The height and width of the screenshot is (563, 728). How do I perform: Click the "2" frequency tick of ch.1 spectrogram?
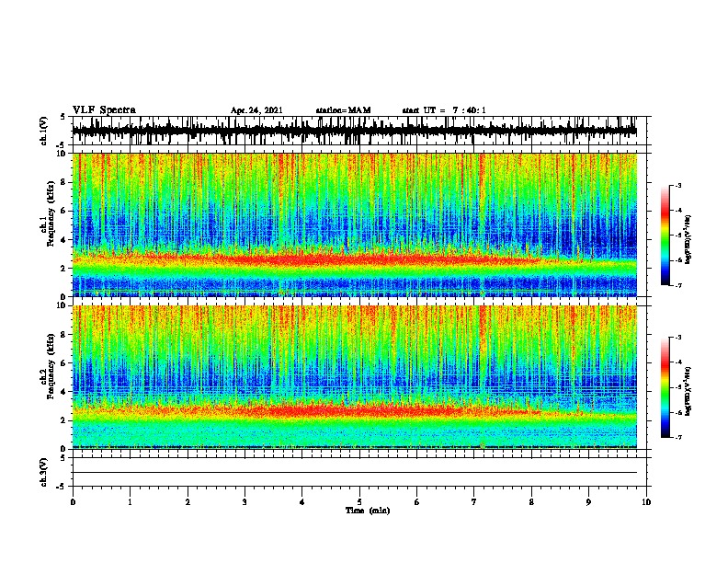[x=65, y=269]
